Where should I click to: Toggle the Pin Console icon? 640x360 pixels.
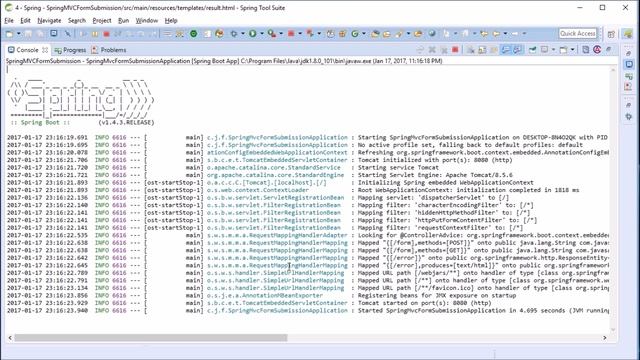click(x=532, y=50)
